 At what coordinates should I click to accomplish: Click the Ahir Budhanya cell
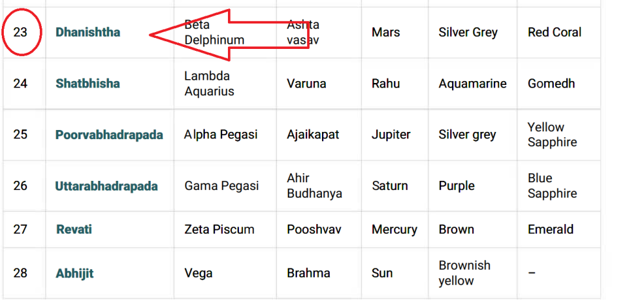tap(314, 186)
